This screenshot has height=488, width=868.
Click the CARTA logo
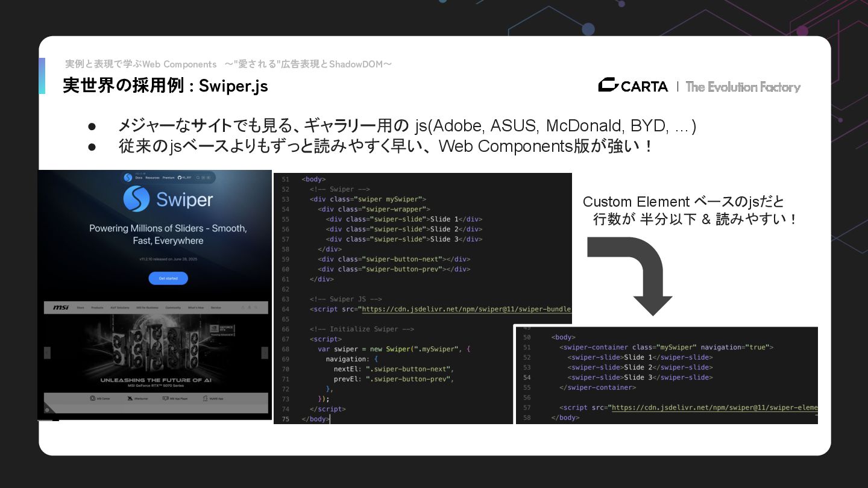633,86
